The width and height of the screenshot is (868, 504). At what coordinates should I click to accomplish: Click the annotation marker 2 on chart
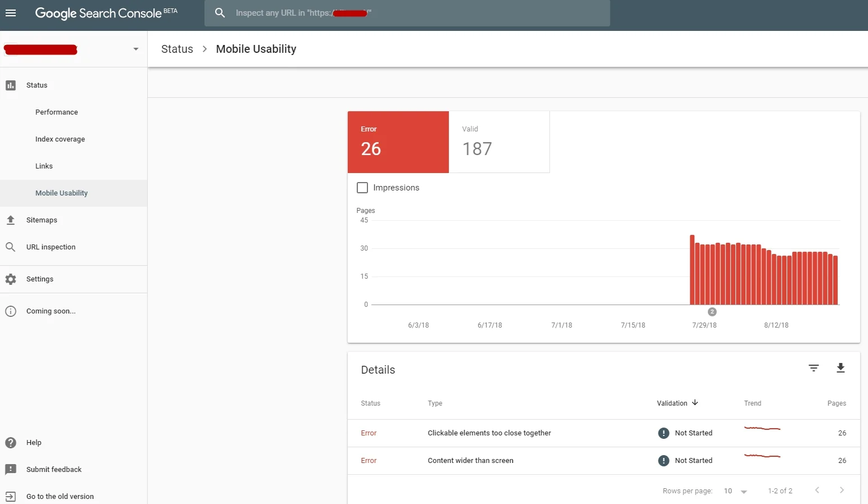tap(712, 312)
